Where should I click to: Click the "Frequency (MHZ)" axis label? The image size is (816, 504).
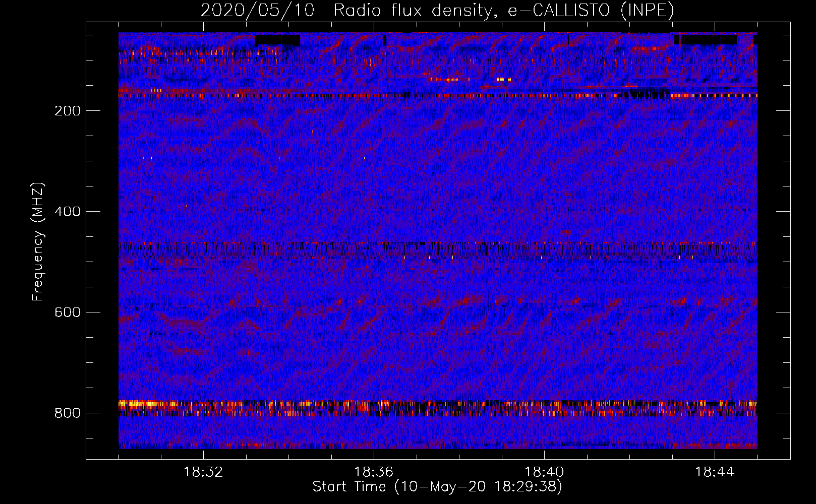point(38,241)
